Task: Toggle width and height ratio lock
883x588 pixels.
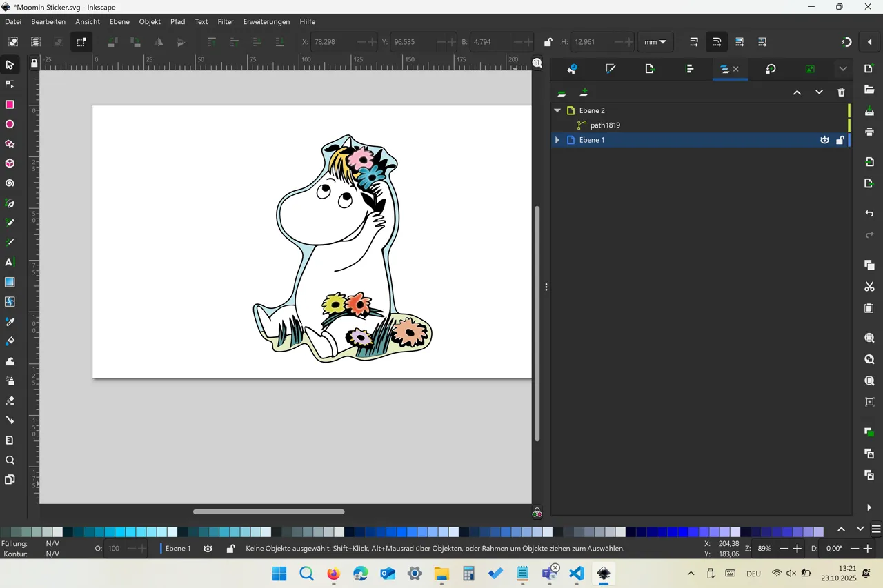Action: point(548,42)
